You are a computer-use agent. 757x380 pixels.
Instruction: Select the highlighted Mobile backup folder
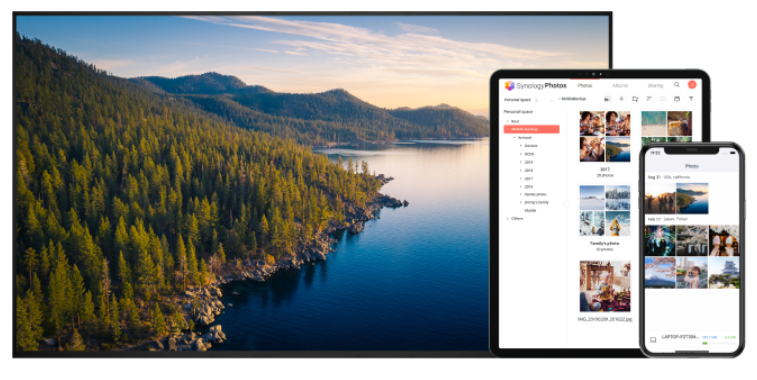coord(532,129)
